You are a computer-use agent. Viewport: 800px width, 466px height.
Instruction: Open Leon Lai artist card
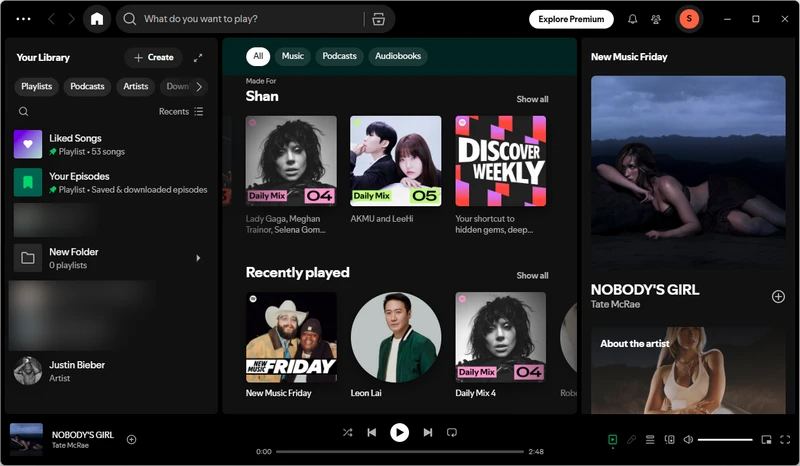click(x=396, y=337)
